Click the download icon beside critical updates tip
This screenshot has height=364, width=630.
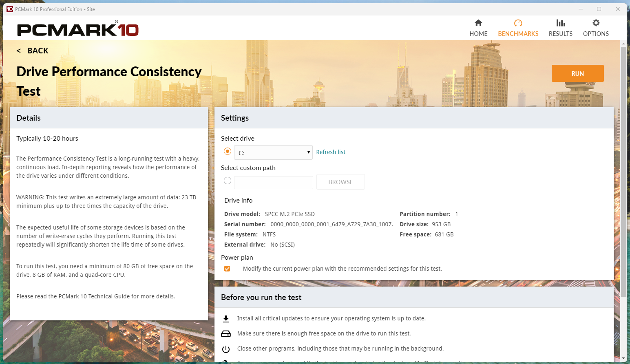coord(226,319)
